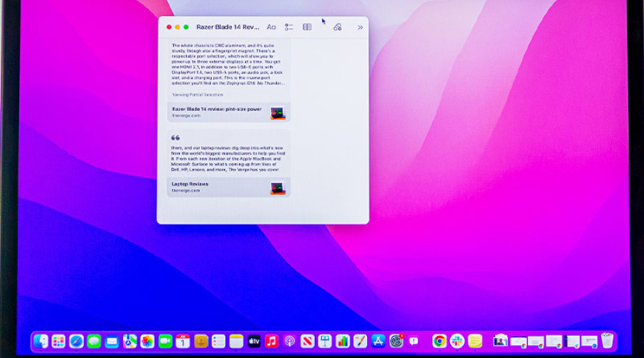This screenshot has height=358, width=644.
Task: Open the Razer Blade 14 review link card
Action: [229, 112]
